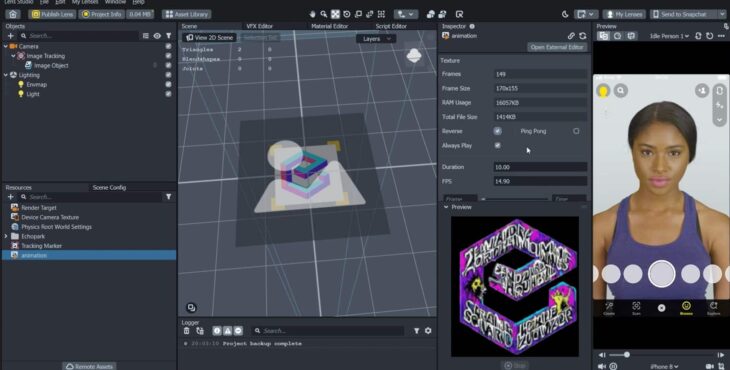Toggle visibility eye icon in Objects panel
This screenshot has width=730, height=370.
click(x=157, y=36)
